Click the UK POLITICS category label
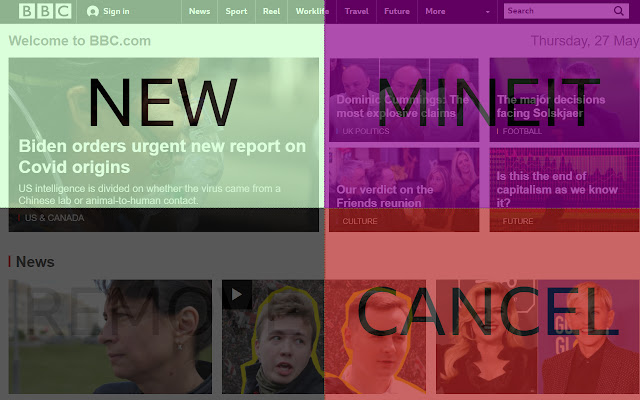Image resolution: width=640 pixels, height=400 pixels. pos(366,131)
